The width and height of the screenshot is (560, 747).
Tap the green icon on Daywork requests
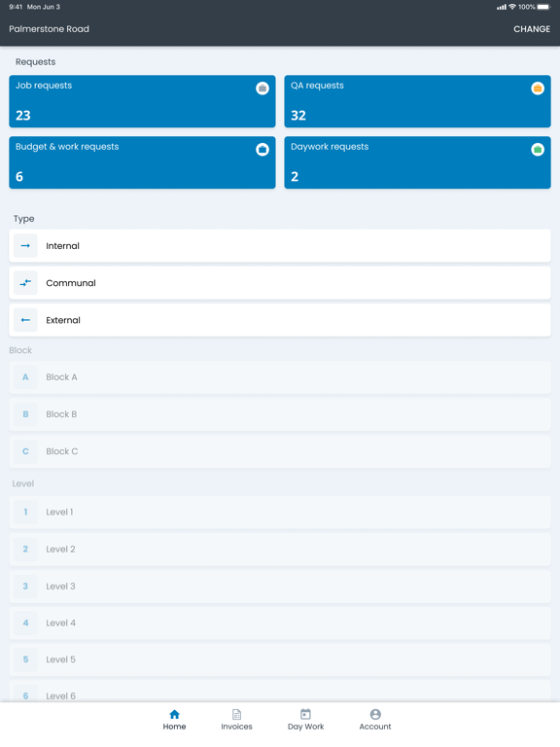538,150
